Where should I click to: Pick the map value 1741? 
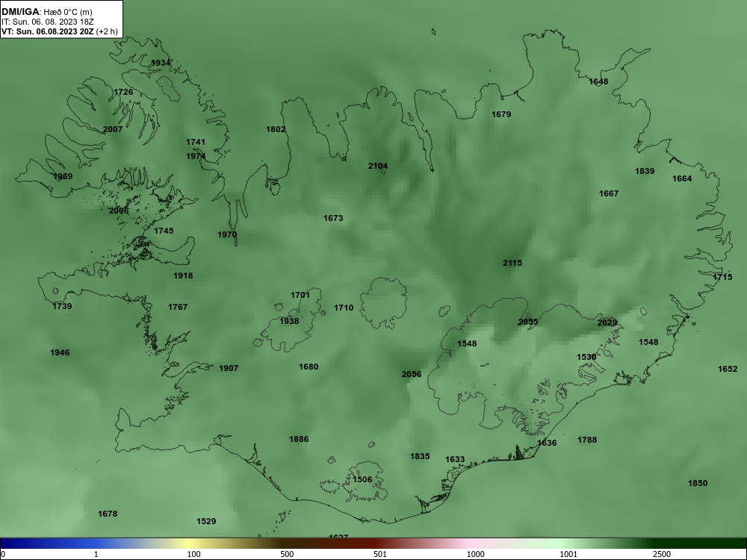[196, 142]
